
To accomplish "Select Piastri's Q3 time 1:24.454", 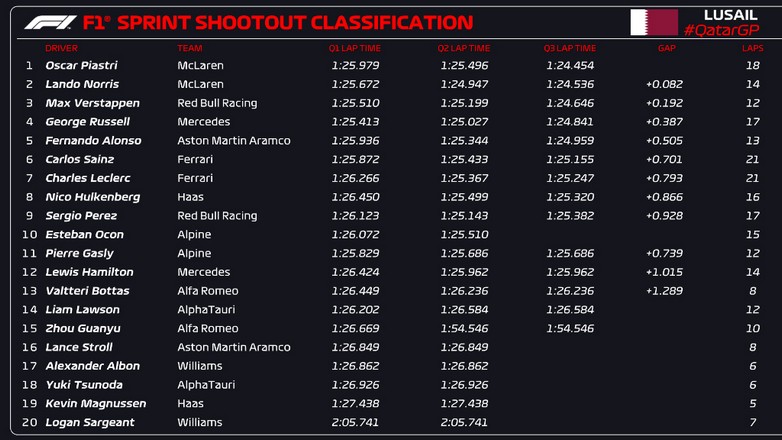I will click(x=570, y=66).
